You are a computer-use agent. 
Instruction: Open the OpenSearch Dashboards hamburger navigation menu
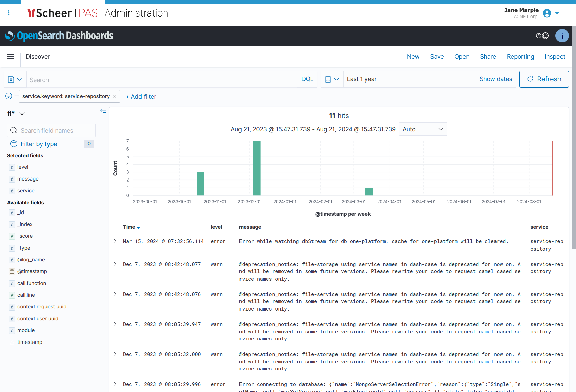coord(10,56)
